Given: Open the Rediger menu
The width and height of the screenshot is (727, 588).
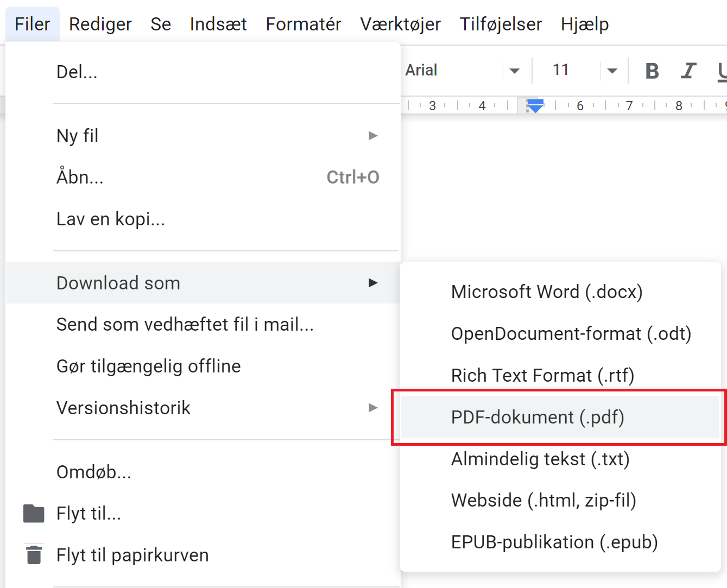Looking at the screenshot, I should pyautogui.click(x=100, y=24).
